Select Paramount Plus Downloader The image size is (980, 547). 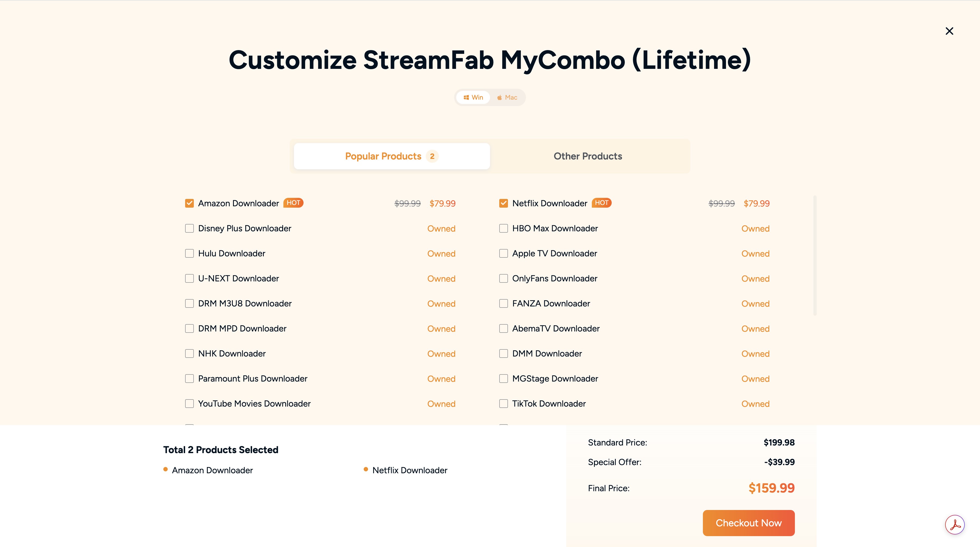[189, 379]
